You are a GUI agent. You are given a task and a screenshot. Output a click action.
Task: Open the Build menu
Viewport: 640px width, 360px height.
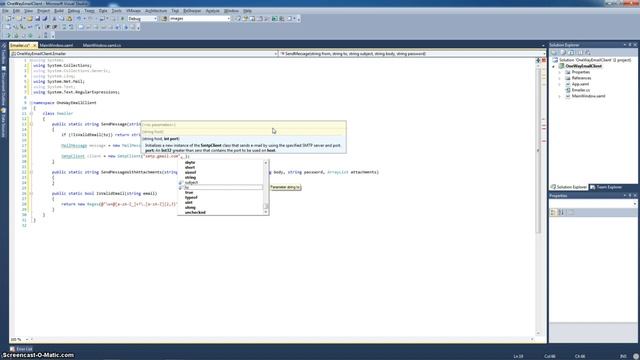tap(59, 11)
